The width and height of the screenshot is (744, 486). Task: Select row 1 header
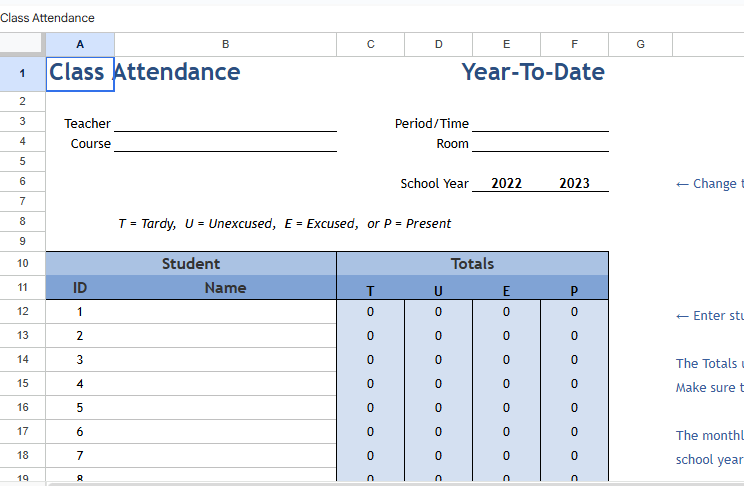point(22,74)
